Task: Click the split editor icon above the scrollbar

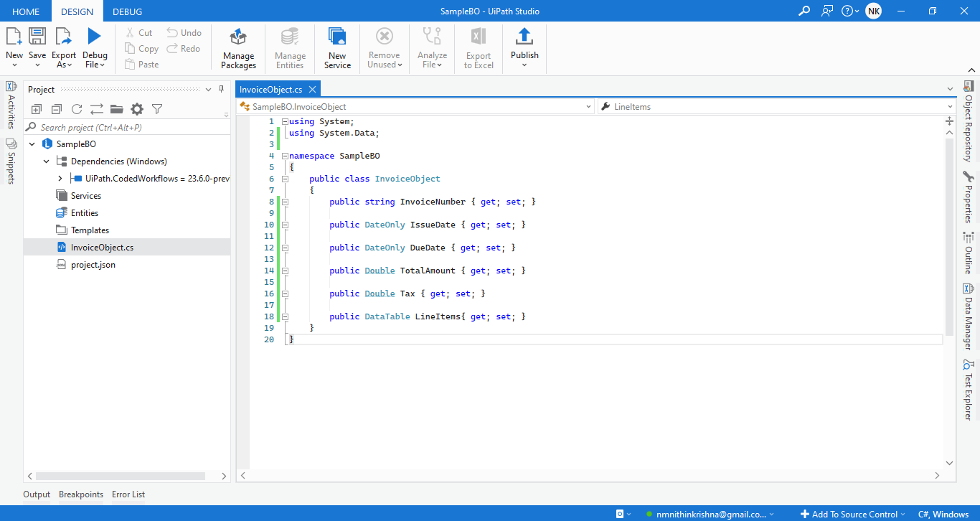Action: coord(950,121)
